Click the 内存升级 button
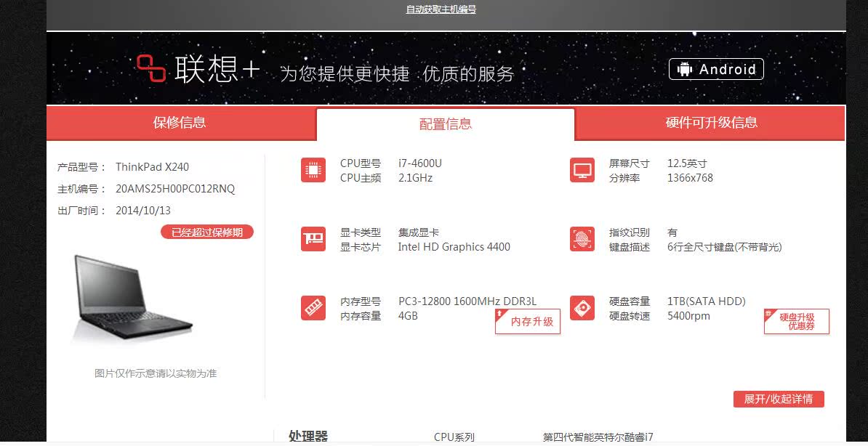Screen dimensions: 868x446 528,322
